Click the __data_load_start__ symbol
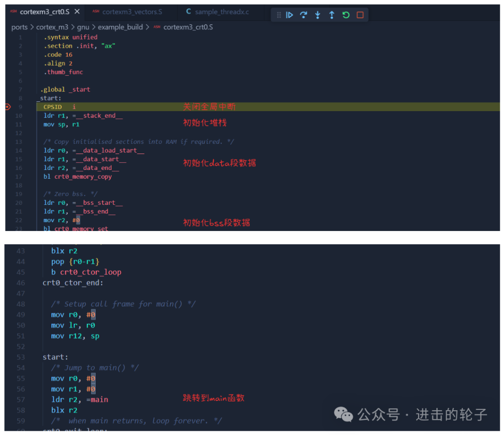The width and height of the screenshot is (504, 435). (x=110, y=150)
